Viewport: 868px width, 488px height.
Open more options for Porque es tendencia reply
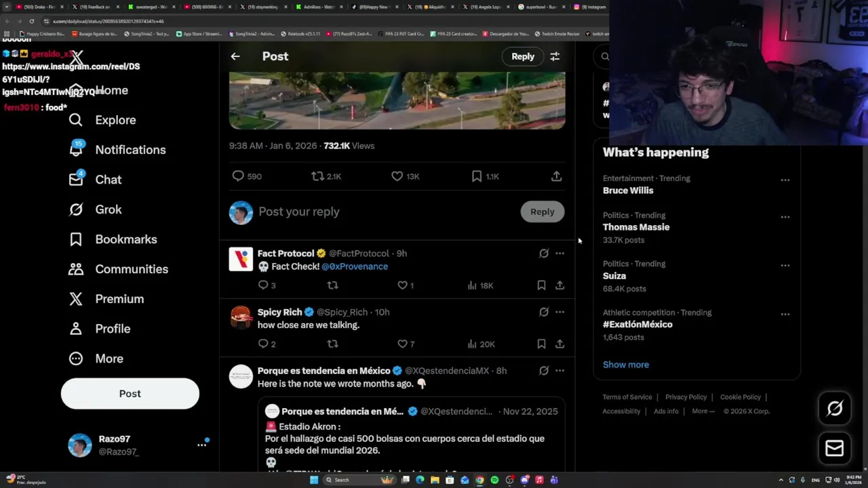559,371
